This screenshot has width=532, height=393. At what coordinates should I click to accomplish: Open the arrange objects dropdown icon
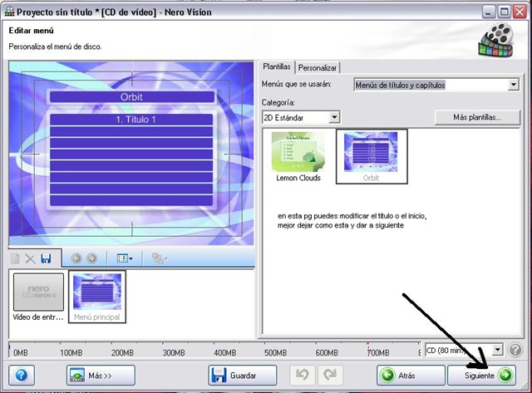pos(160,258)
